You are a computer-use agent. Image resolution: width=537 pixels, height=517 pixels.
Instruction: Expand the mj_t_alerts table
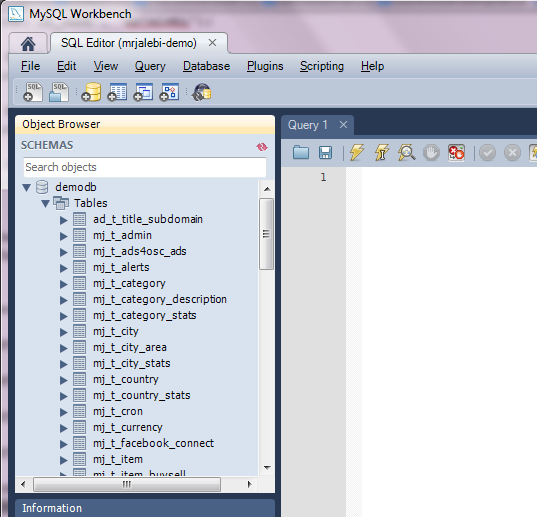tap(64, 268)
